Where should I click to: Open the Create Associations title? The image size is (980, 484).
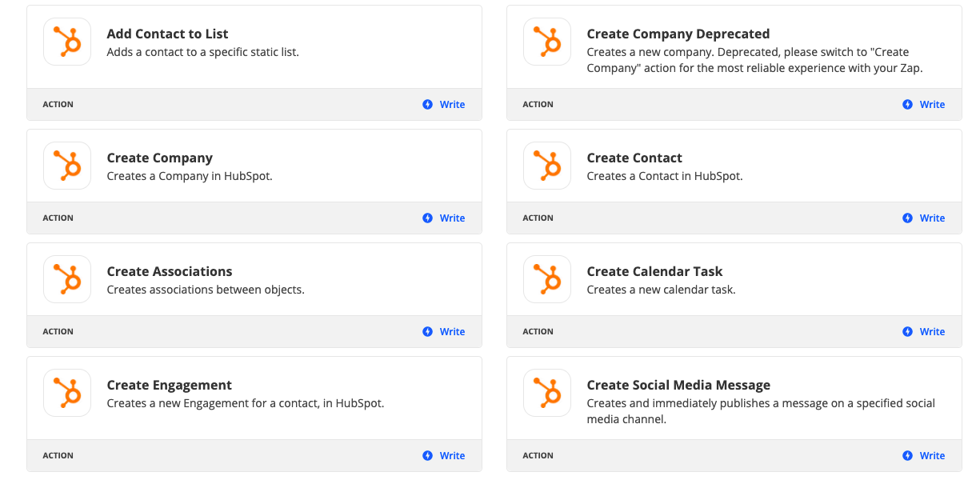click(x=170, y=272)
